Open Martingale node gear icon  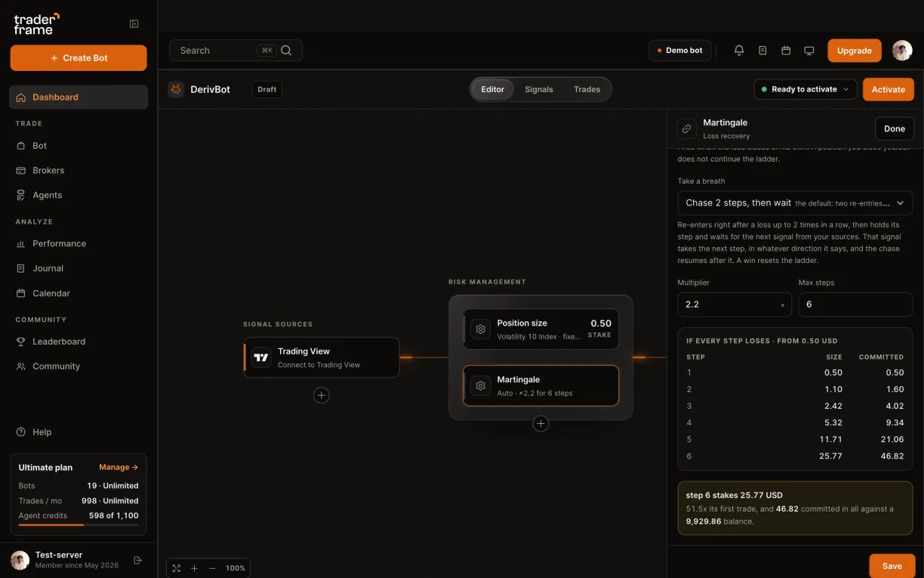480,386
